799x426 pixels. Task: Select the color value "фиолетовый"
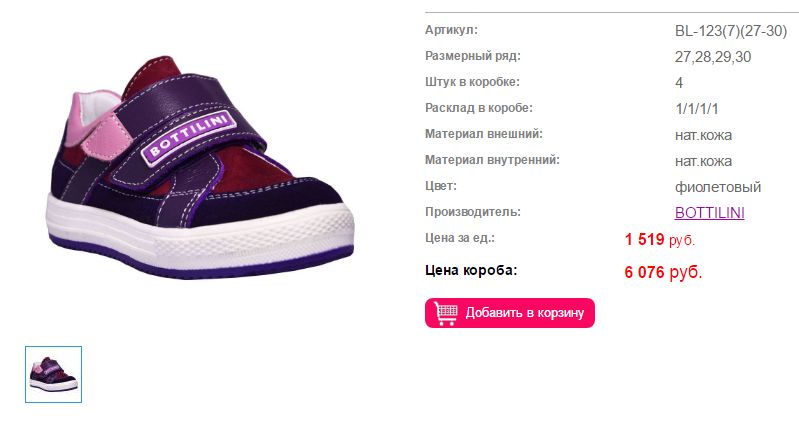(x=717, y=187)
